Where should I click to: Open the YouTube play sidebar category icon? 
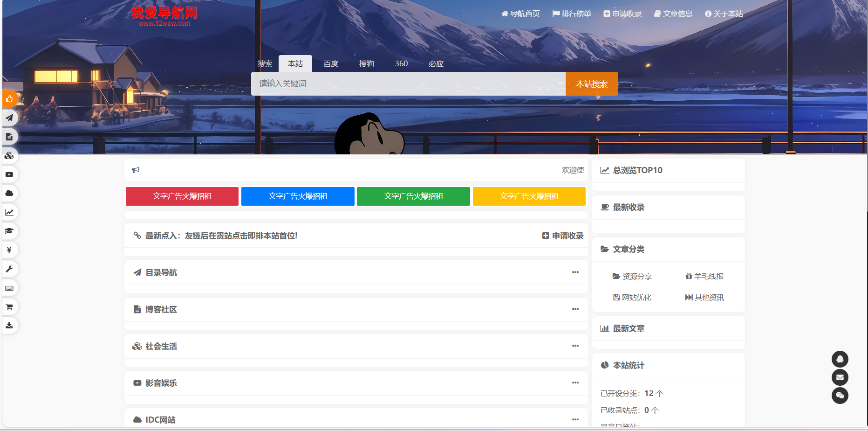9,174
